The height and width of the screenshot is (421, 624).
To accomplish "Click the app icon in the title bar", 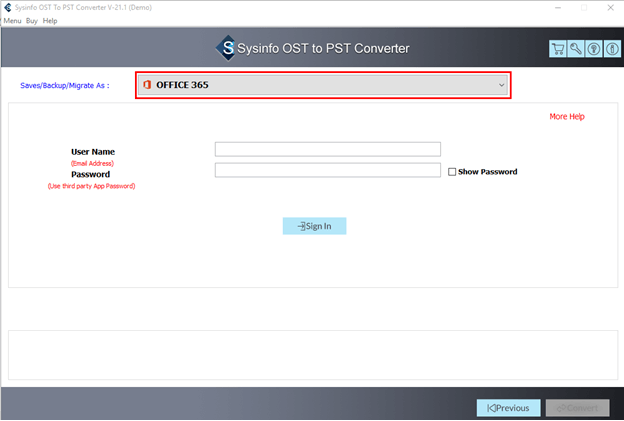I will click(8, 8).
